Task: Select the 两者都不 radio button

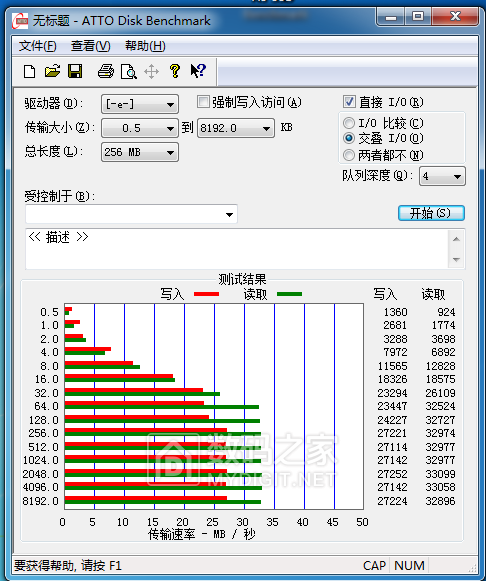Action: pos(349,155)
